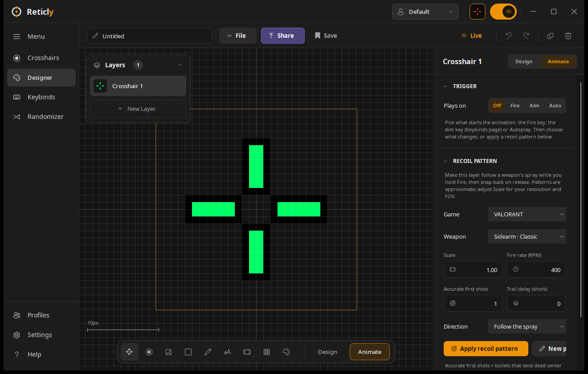Open the File dropdown menu

pyautogui.click(x=238, y=36)
